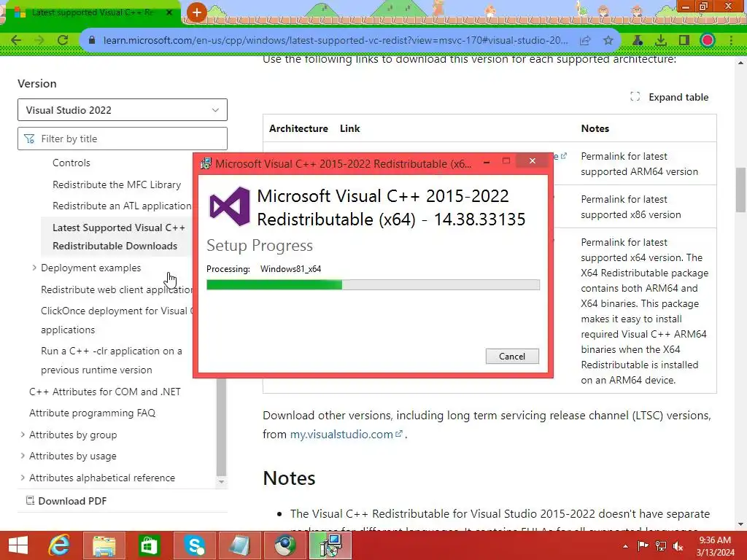The image size is (747, 560).
Task: Expand Attributes alphabetical reference node
Action: point(23,477)
